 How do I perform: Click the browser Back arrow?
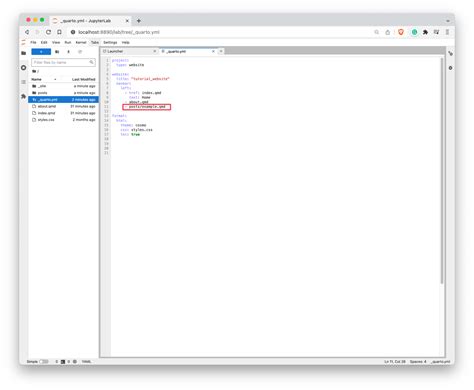tap(27, 32)
